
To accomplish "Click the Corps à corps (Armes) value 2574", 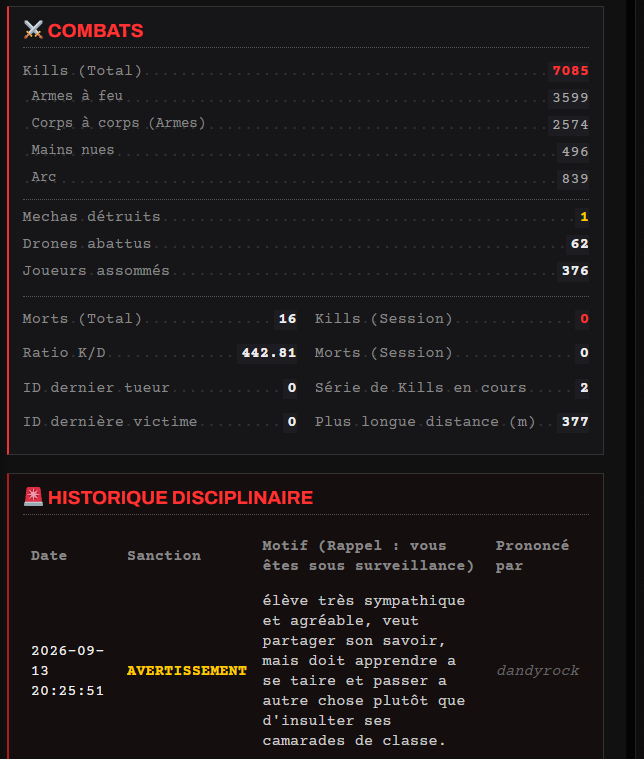I will tap(570, 125).
